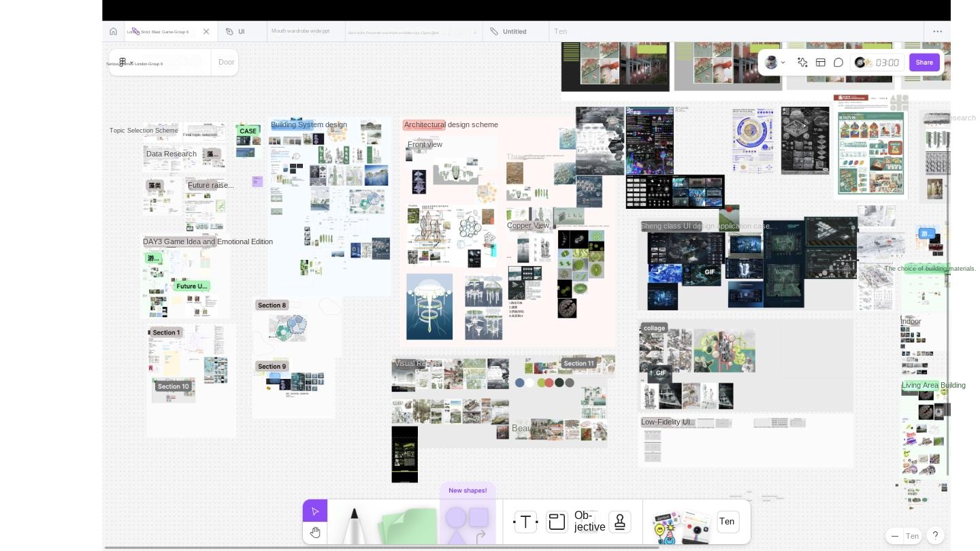The height and width of the screenshot is (551, 980).
Task: Select the Building System design heading
Action: [x=309, y=124]
